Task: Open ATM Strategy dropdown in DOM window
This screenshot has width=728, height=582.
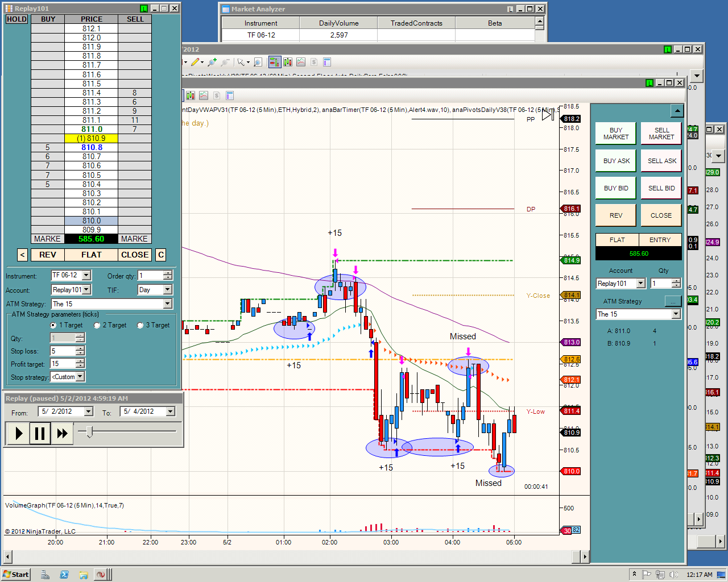Action: tap(167, 304)
